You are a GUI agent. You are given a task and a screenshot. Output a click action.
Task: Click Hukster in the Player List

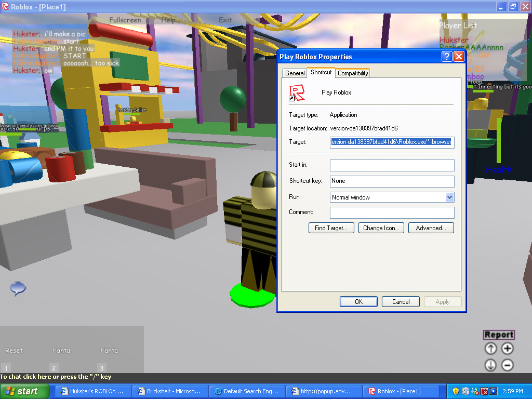[x=454, y=40]
